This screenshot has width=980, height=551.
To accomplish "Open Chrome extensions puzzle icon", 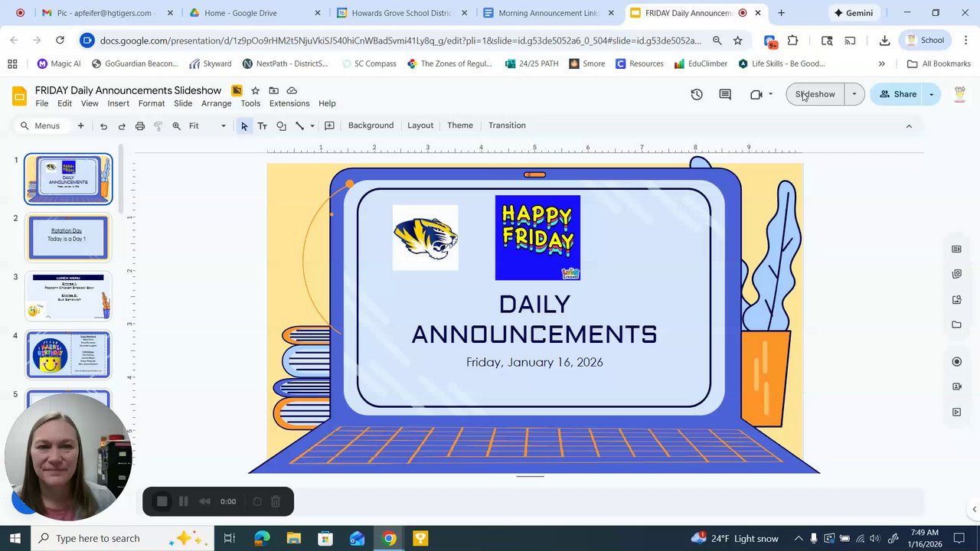I will tap(792, 41).
